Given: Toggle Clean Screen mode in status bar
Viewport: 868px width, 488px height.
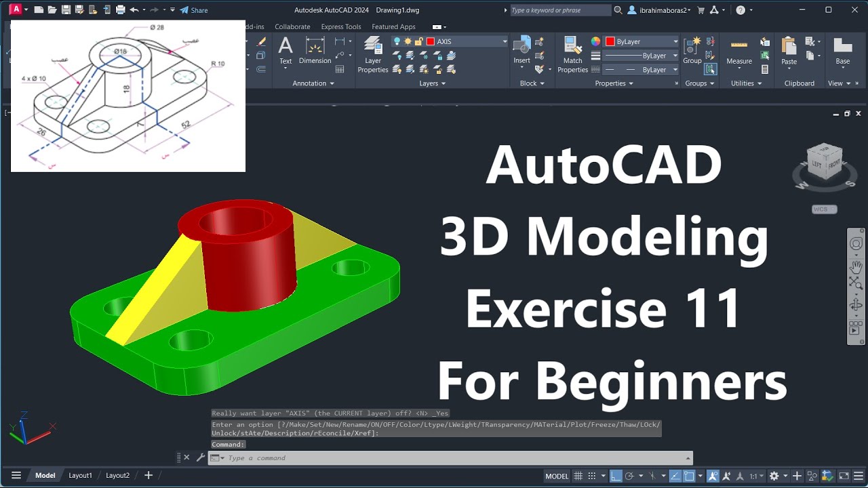Looking at the screenshot, I should pos(844,476).
